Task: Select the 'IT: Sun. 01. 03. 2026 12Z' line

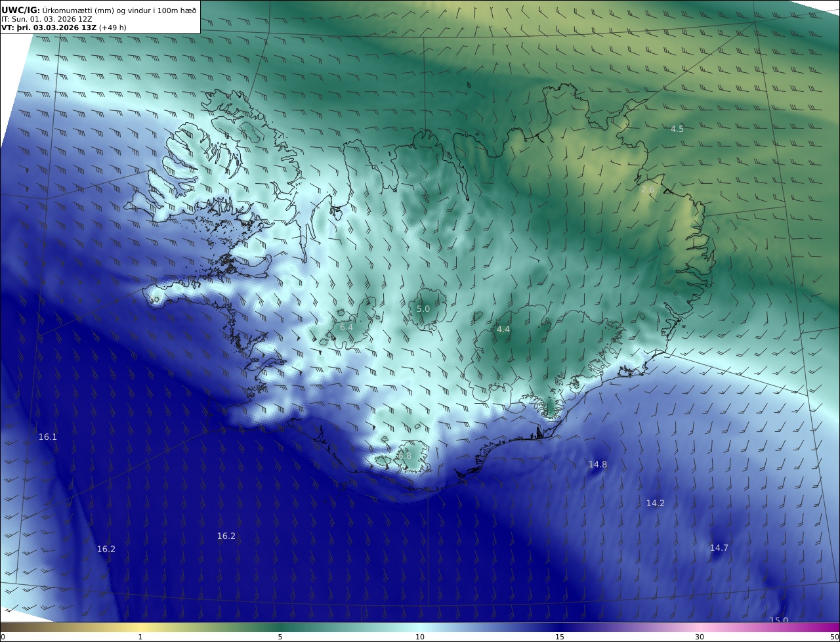Action: pos(47,19)
